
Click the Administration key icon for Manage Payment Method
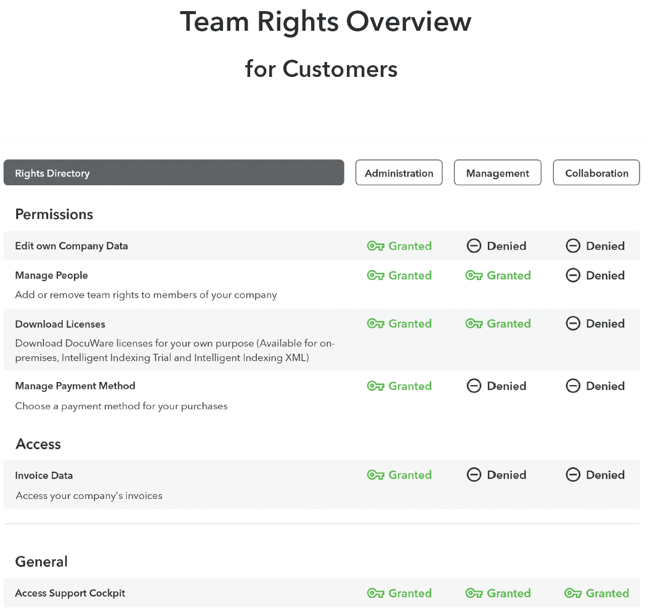(376, 386)
